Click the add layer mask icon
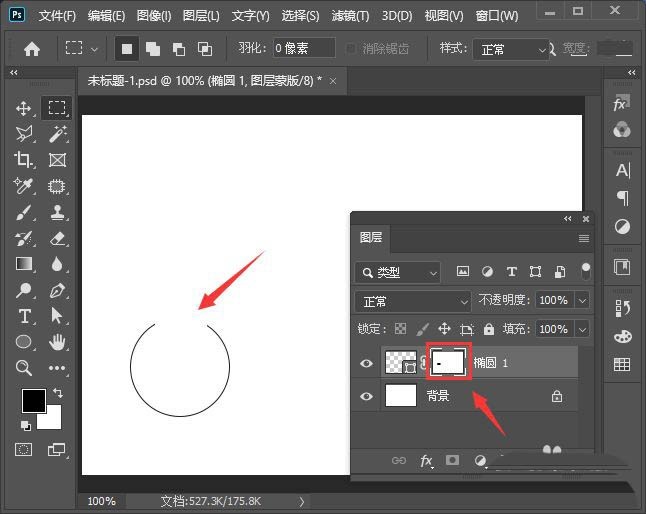The height and width of the screenshot is (514, 646). click(x=452, y=460)
